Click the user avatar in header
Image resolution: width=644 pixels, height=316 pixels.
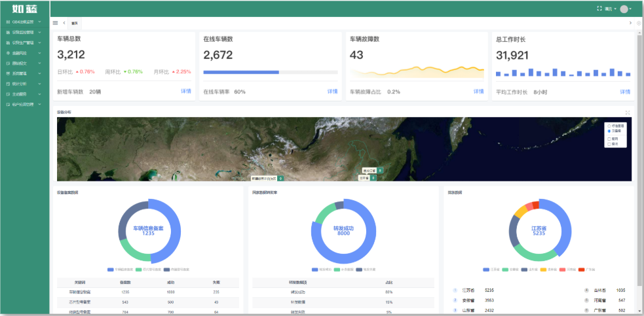(624, 9)
